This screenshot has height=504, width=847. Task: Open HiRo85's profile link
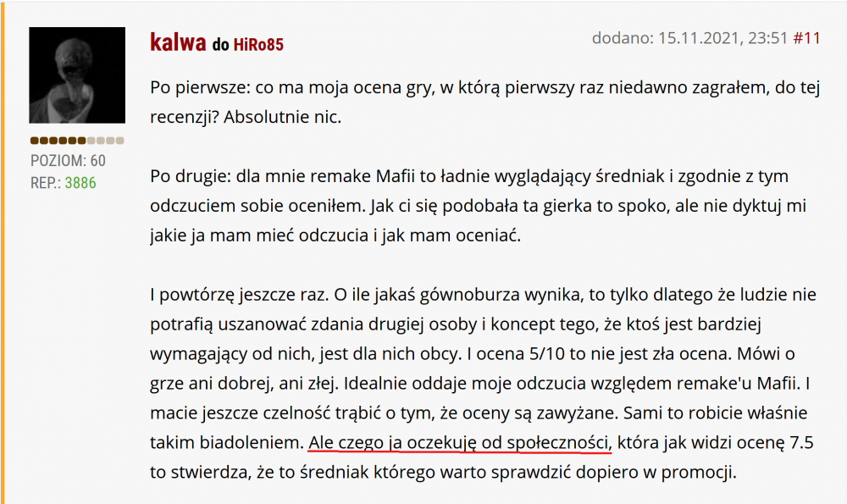[x=258, y=44]
